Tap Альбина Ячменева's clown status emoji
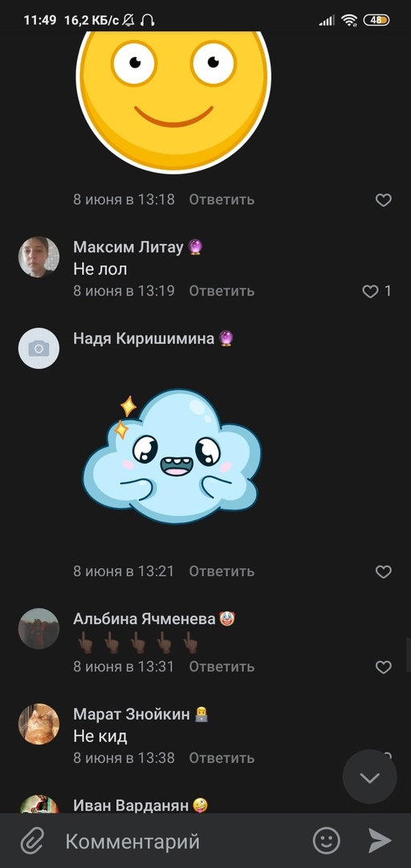The width and height of the screenshot is (411, 868). [x=227, y=618]
